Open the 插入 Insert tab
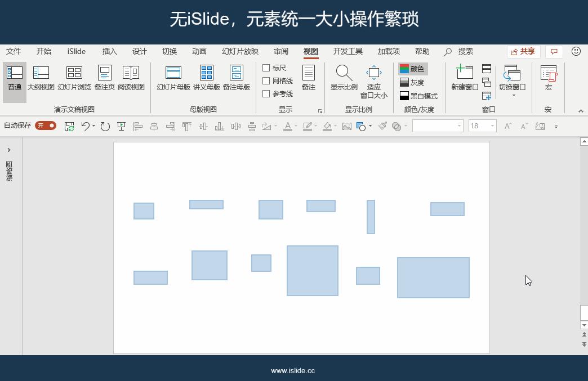Screen dimensions: 588x381 tap(109, 51)
